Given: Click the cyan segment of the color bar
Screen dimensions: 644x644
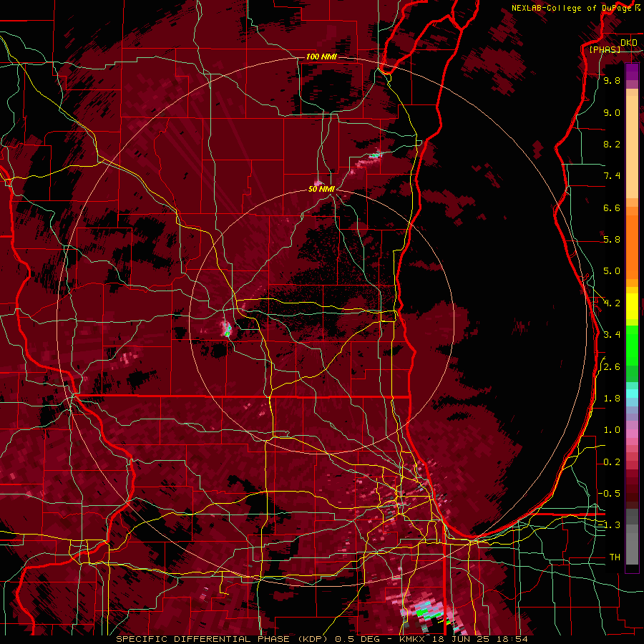Looking at the screenshot, I should coord(632,393).
